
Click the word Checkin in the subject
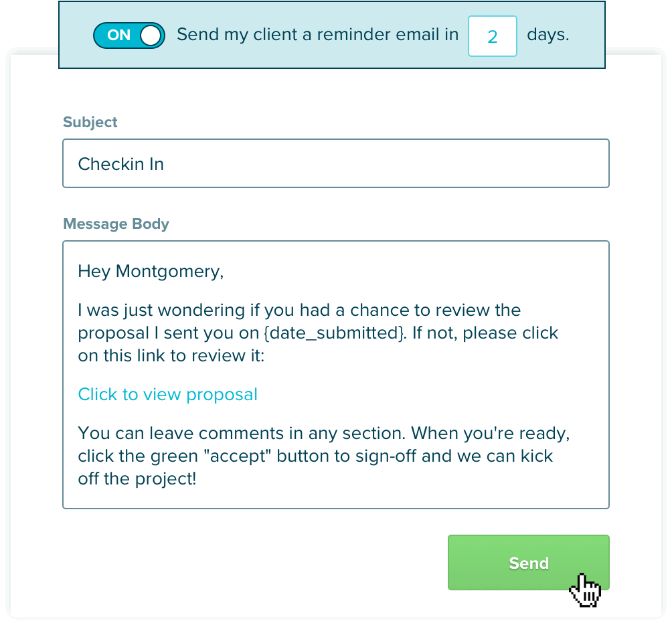tap(111, 164)
